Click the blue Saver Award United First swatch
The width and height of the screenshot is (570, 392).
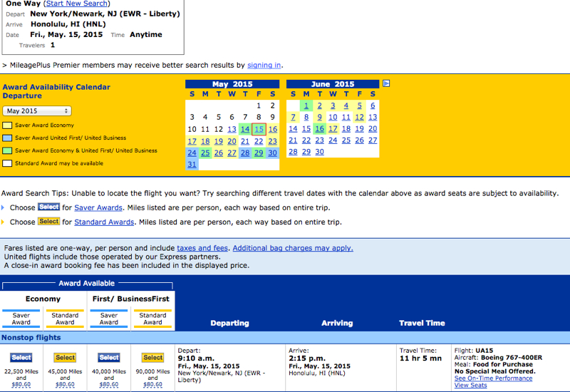coord(7,138)
